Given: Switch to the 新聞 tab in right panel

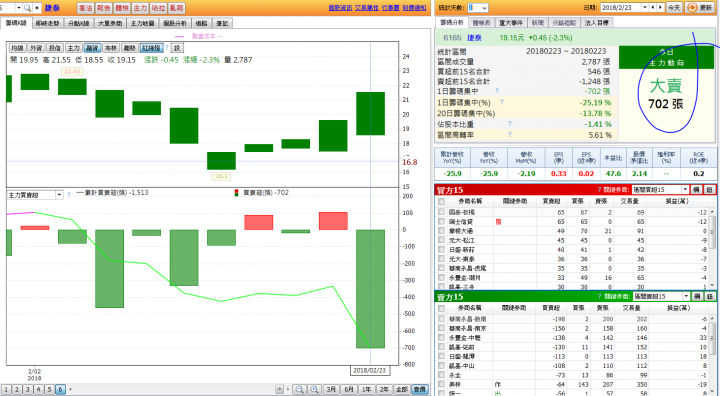Looking at the screenshot, I should tap(537, 23).
